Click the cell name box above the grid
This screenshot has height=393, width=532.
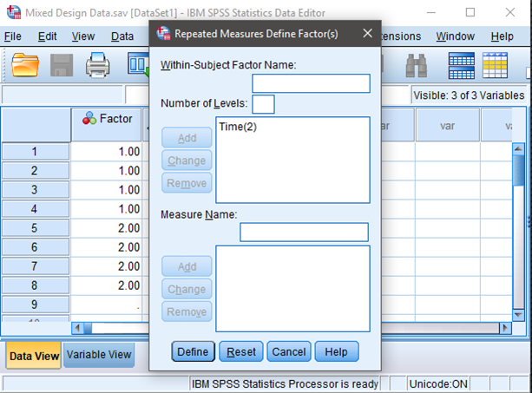click(62, 95)
